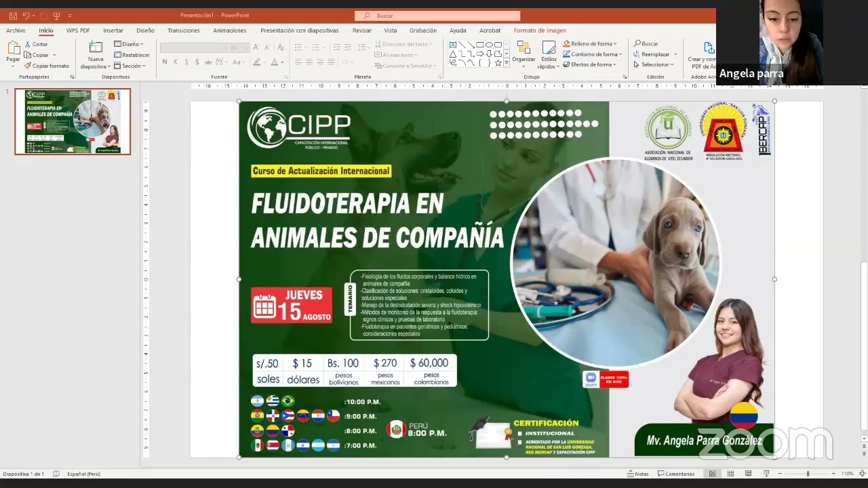Apply the font color A swatch
This screenshot has width=868, height=488.
[275, 62]
